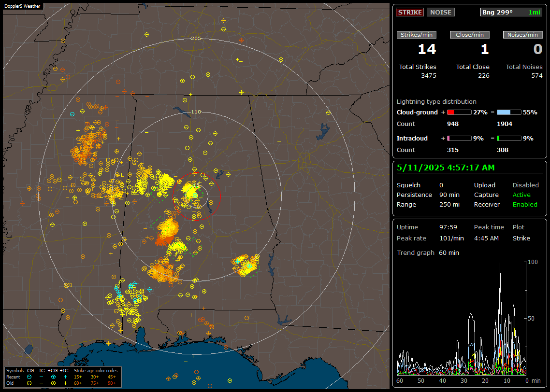Click the Capture status 'Active'
The width and height of the screenshot is (550, 392).
(521, 195)
